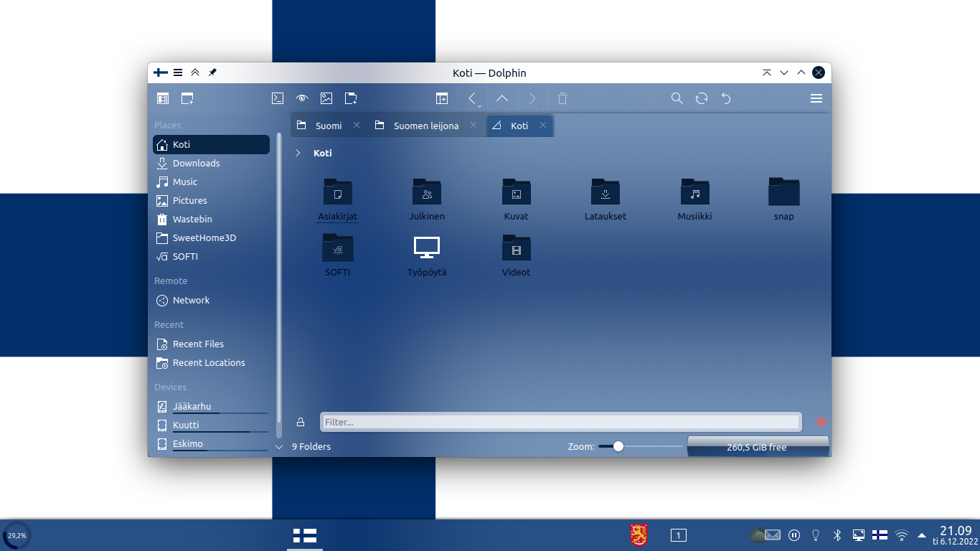Toggle split view

442,98
